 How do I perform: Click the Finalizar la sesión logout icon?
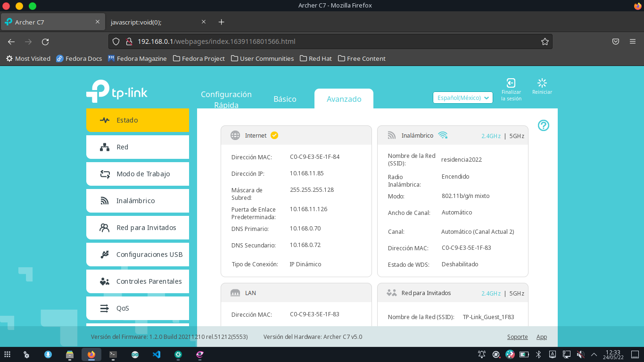pos(511,83)
